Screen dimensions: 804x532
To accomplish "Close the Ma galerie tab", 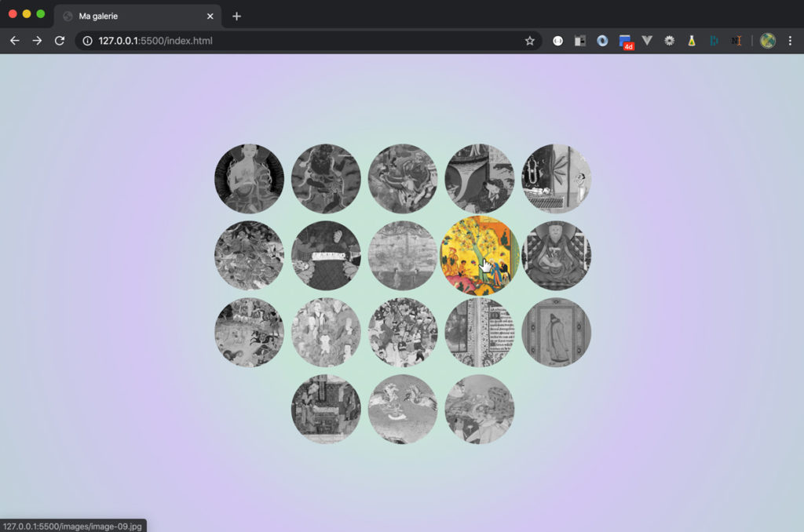I will (210, 16).
